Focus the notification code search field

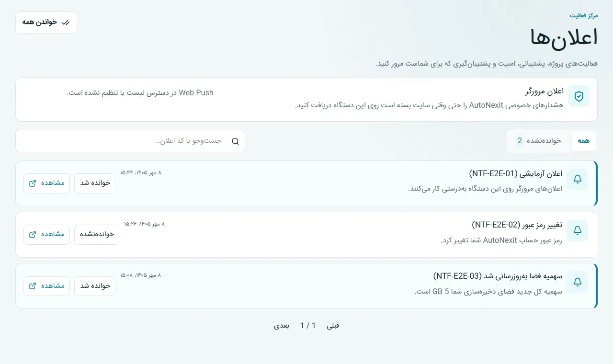coord(130,141)
